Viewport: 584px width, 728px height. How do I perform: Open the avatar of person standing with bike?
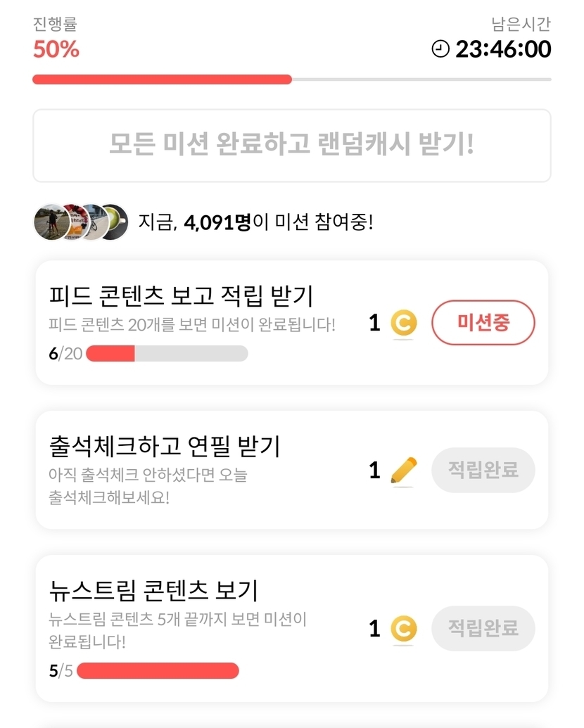pyautogui.click(x=51, y=222)
